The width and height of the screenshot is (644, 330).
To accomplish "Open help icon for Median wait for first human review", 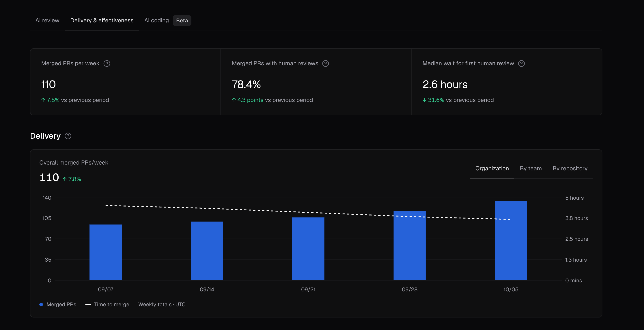I will pyautogui.click(x=521, y=63).
